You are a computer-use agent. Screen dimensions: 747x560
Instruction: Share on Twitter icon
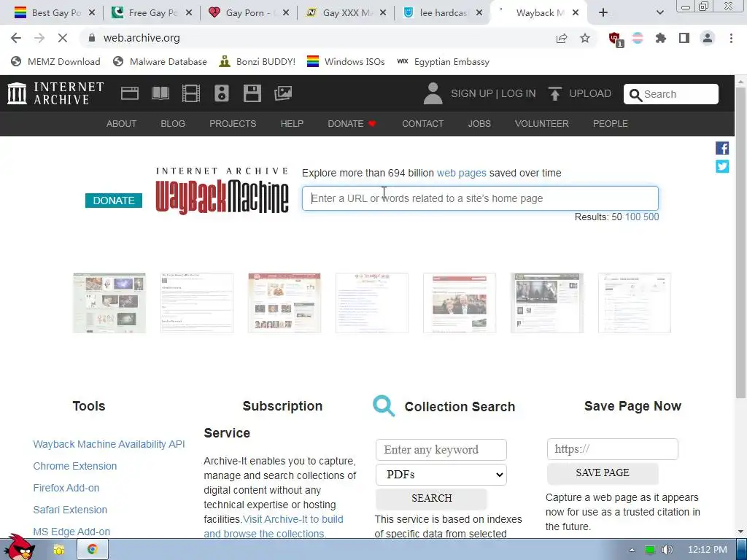tap(722, 166)
